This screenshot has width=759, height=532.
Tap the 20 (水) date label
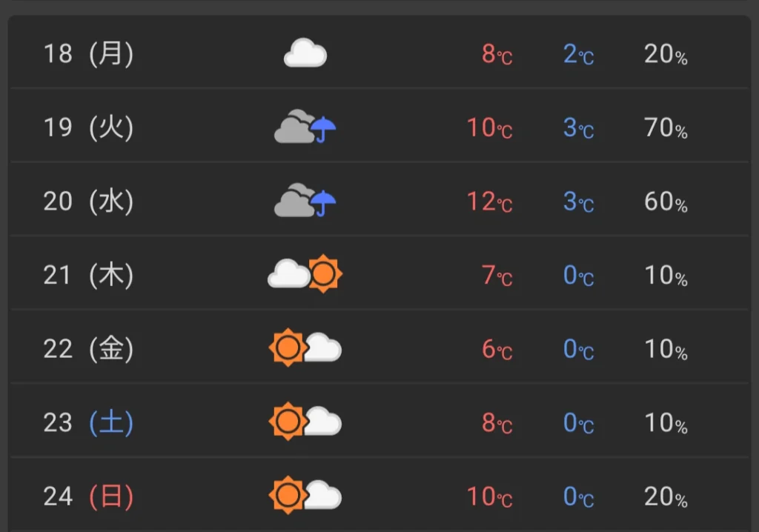click(x=88, y=202)
